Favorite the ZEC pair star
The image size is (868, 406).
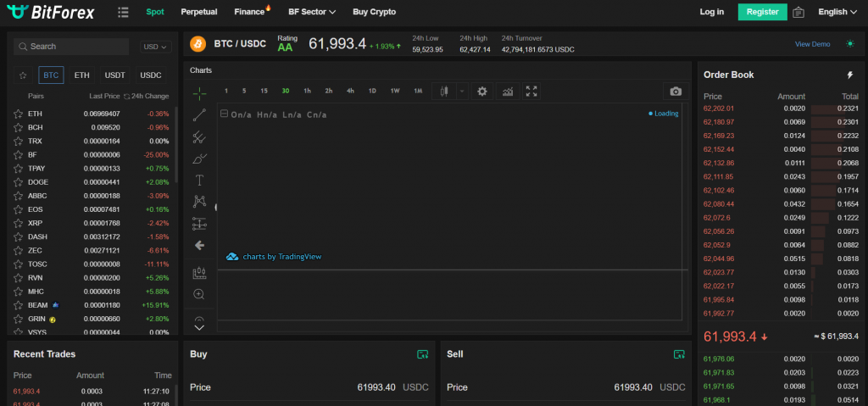[18, 250]
